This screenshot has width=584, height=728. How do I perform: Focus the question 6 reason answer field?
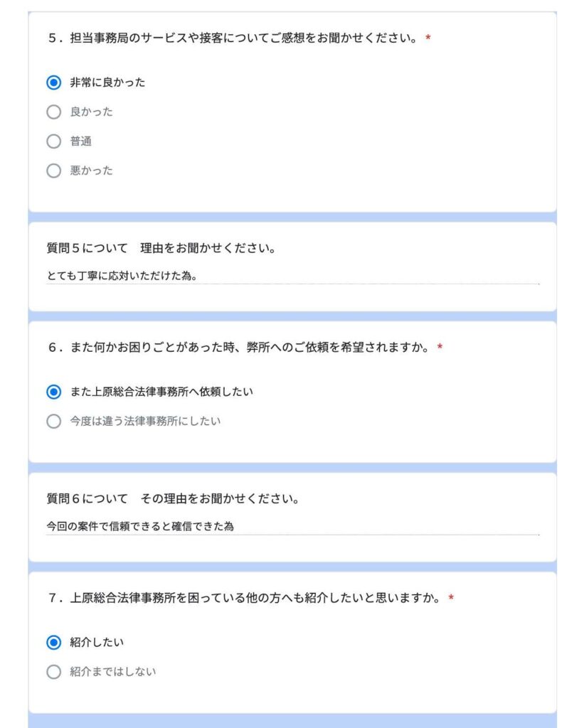(x=356, y=527)
